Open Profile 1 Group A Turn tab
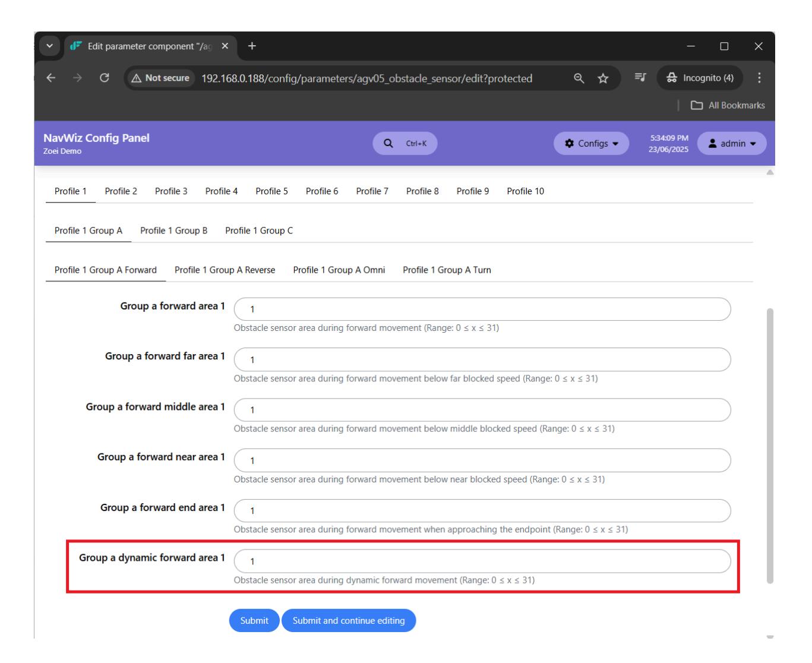 447,270
